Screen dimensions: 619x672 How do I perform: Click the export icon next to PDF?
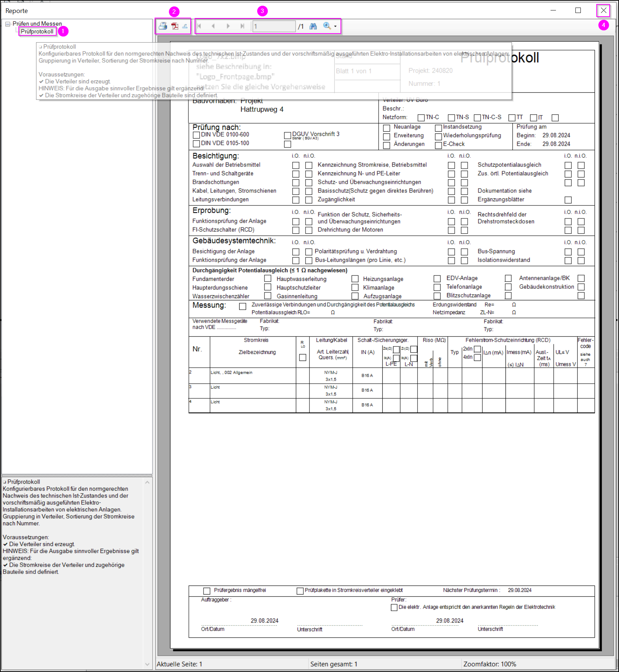coord(185,26)
